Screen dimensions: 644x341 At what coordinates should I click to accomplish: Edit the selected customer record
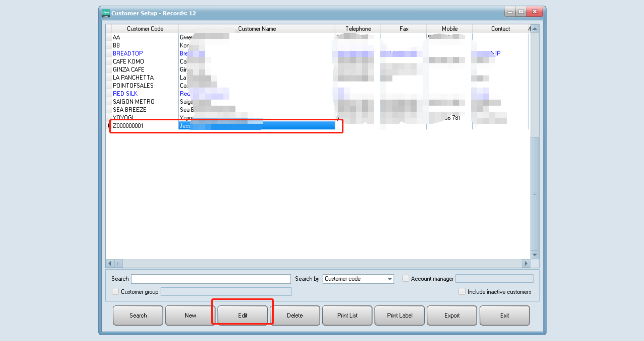pyautogui.click(x=243, y=315)
